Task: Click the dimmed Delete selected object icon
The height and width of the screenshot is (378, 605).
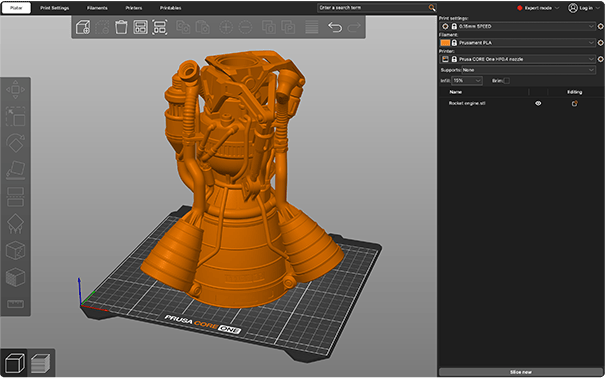Action: coord(102,27)
